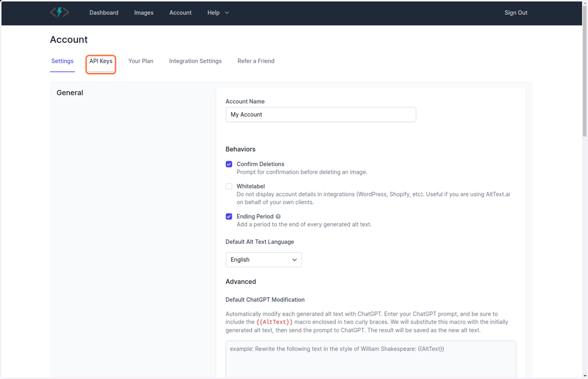Click the Account page heading

pyautogui.click(x=69, y=40)
